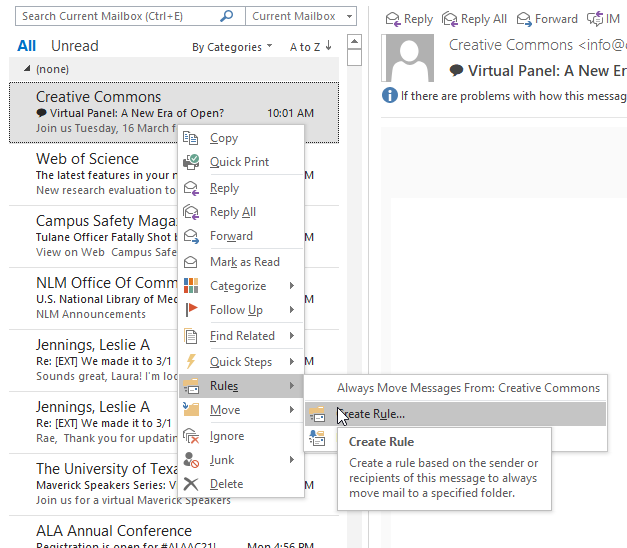The image size is (627, 548).
Task: Click the Quick Print printer icon
Action: tap(191, 162)
